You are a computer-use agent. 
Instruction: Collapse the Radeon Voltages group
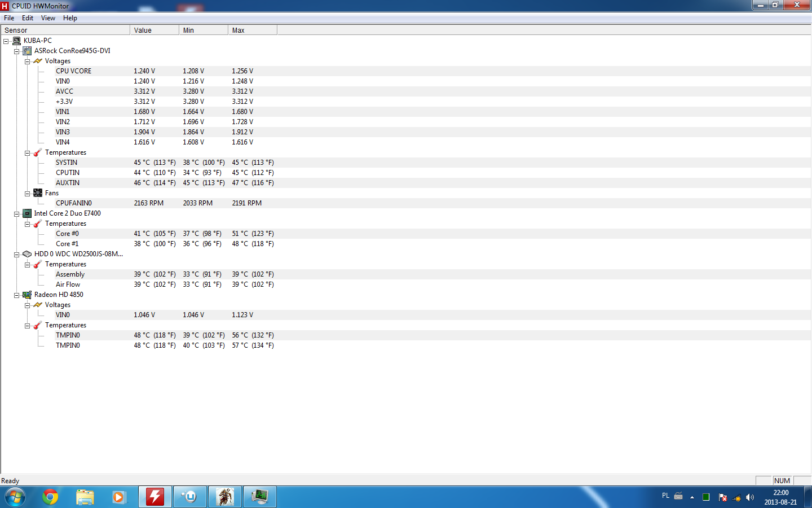28,305
